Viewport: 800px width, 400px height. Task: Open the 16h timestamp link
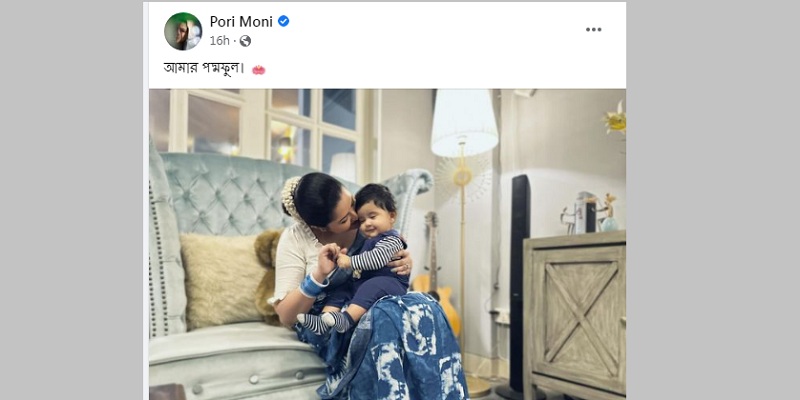pyautogui.click(x=219, y=41)
